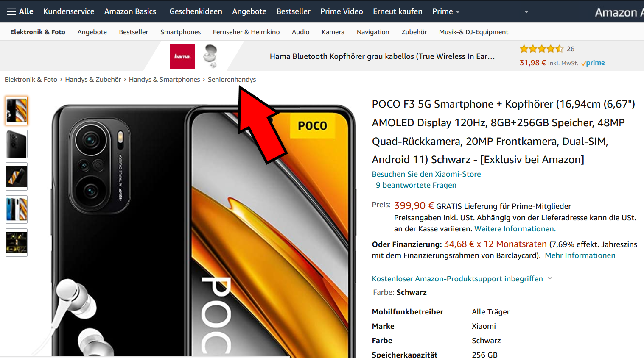The image size is (644, 358).
Task: Select Smartphones in Elektronik subnav
Action: coord(180,32)
